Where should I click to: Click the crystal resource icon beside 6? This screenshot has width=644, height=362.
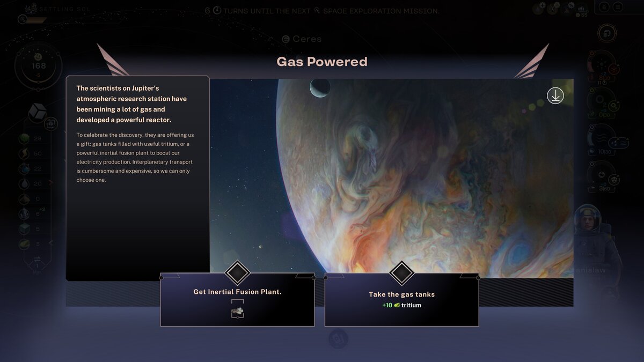click(25, 214)
